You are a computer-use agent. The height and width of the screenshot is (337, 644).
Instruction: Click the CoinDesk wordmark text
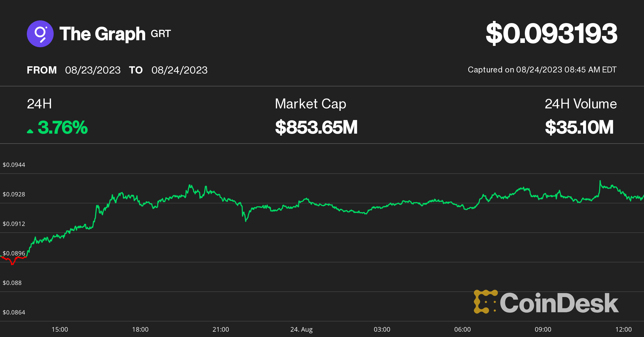559,303
